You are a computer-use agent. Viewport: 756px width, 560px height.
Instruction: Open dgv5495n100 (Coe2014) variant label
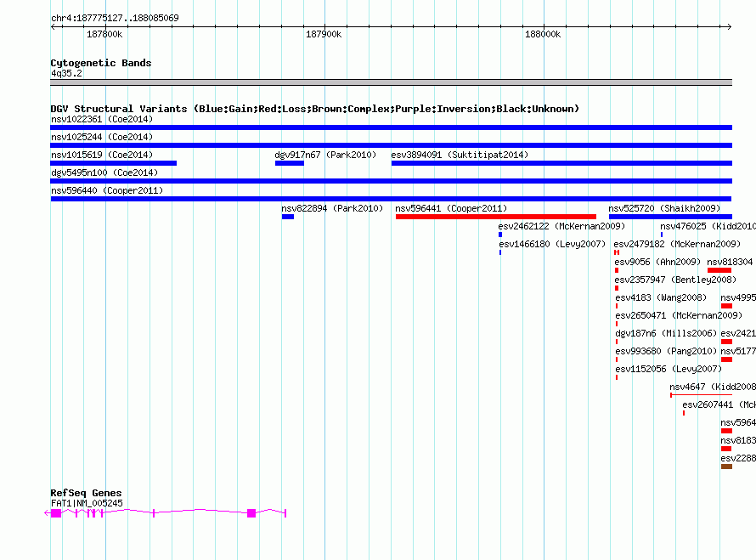104,173
